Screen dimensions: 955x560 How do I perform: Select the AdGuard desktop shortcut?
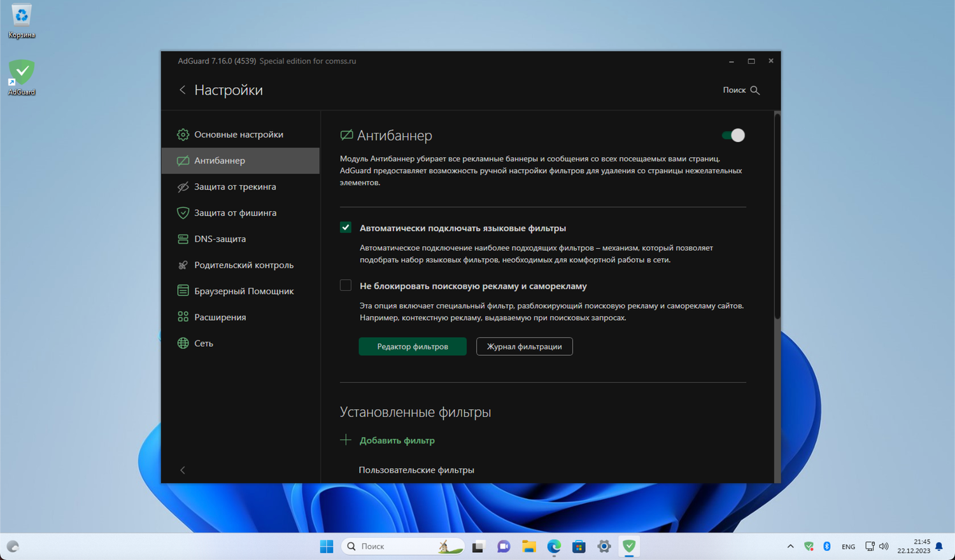coord(22,78)
